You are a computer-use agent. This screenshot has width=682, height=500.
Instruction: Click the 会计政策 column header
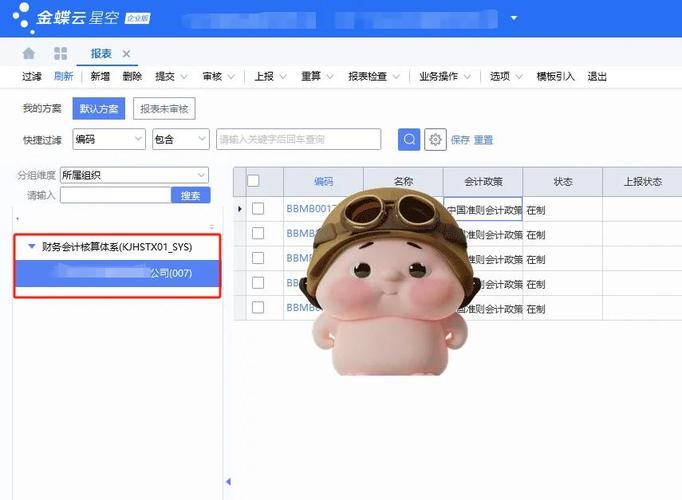483,181
